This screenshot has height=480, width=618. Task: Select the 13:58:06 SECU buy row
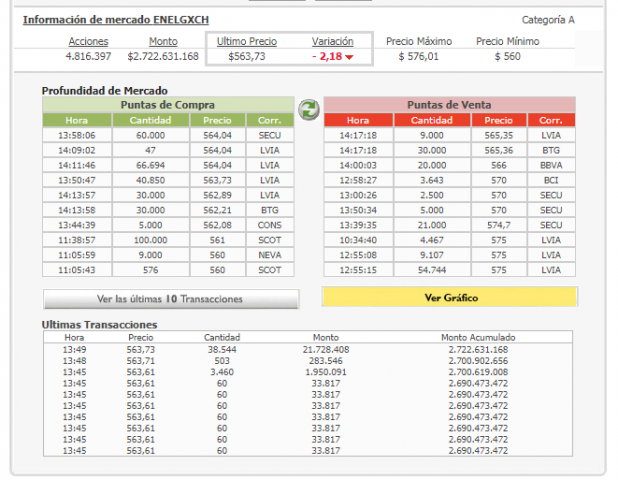(x=167, y=134)
